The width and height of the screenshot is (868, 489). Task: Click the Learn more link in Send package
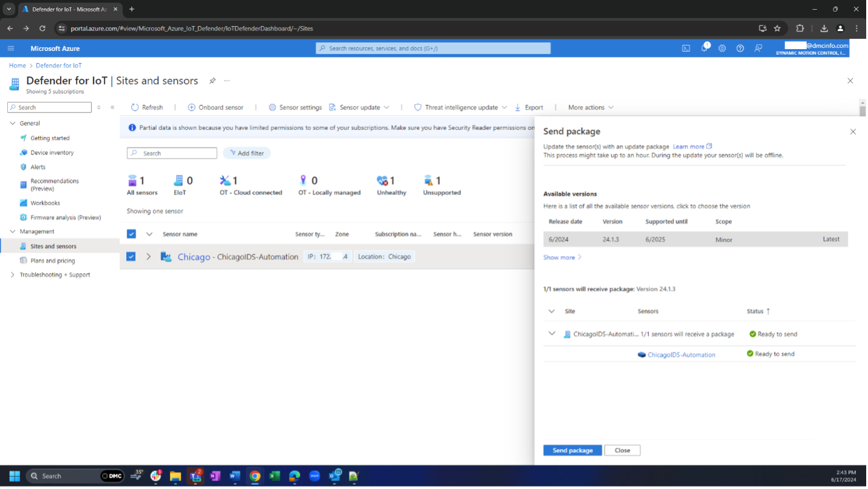point(692,147)
